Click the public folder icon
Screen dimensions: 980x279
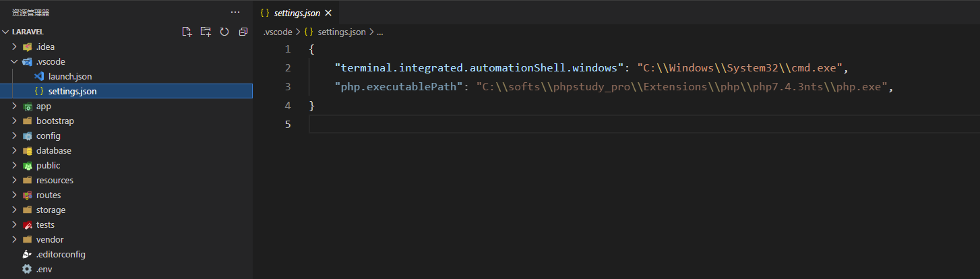coord(28,165)
